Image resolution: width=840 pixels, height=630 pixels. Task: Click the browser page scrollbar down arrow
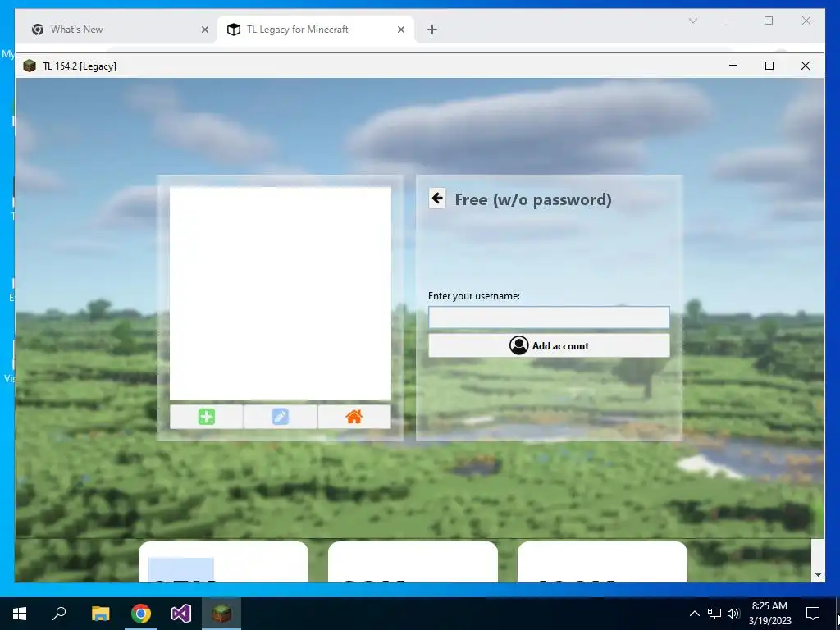point(818,575)
